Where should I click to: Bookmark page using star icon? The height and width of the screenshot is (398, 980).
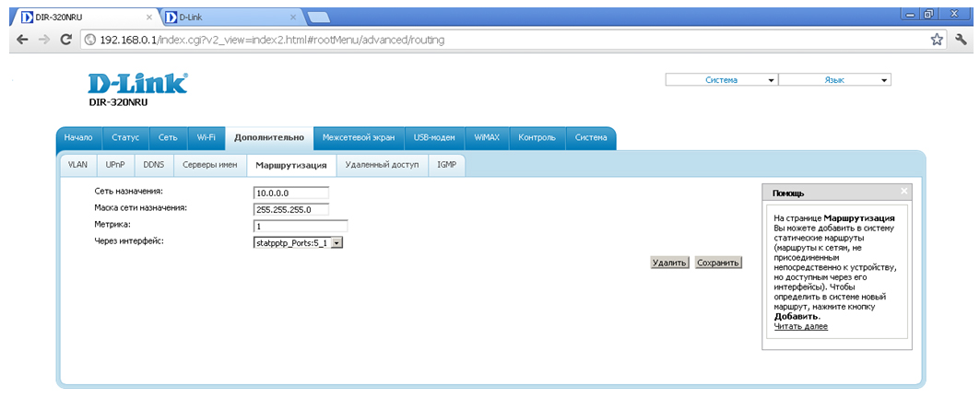pos(938,40)
